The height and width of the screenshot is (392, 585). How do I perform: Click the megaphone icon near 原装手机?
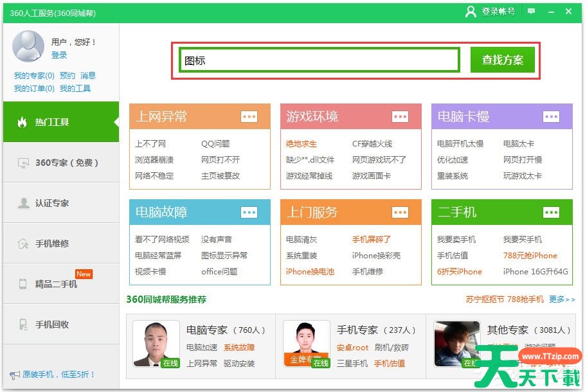point(15,375)
